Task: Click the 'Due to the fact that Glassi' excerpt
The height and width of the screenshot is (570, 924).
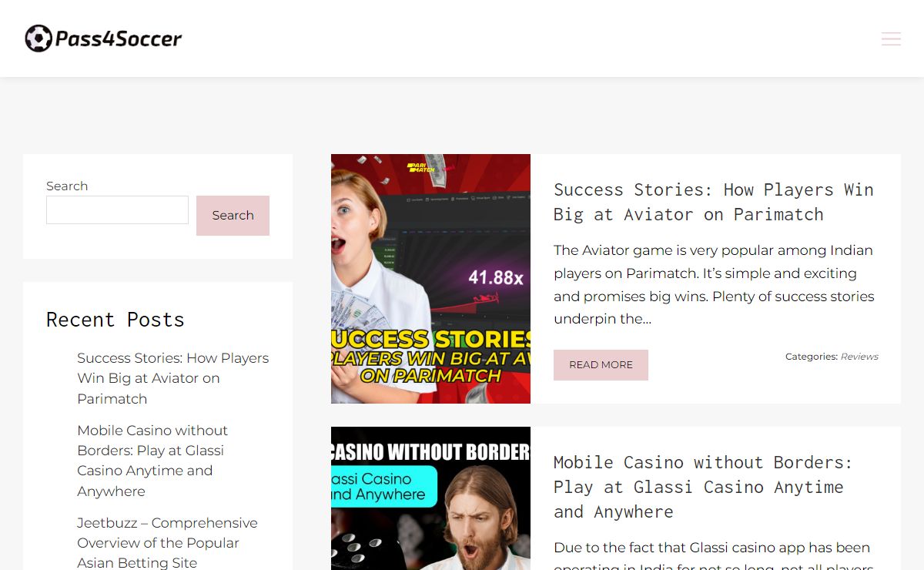Action: [714, 555]
